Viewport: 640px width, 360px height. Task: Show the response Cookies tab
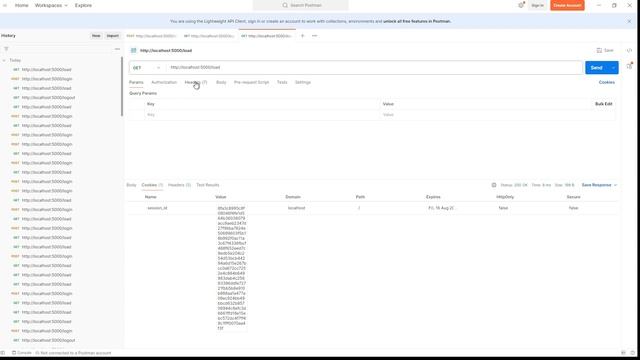[152, 185]
